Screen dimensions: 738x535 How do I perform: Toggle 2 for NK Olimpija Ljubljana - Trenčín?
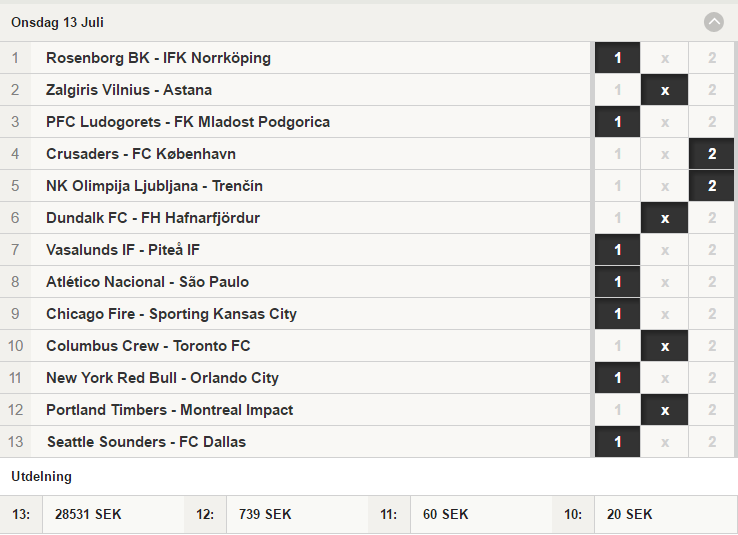pyautogui.click(x=711, y=186)
